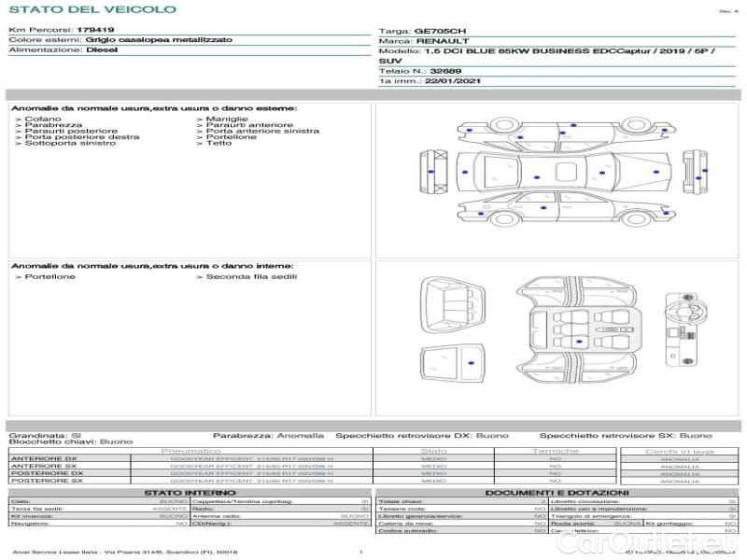Click the 'Libretto garanzia/service' row label
The width and height of the screenshot is (747, 560).
[x=420, y=516]
